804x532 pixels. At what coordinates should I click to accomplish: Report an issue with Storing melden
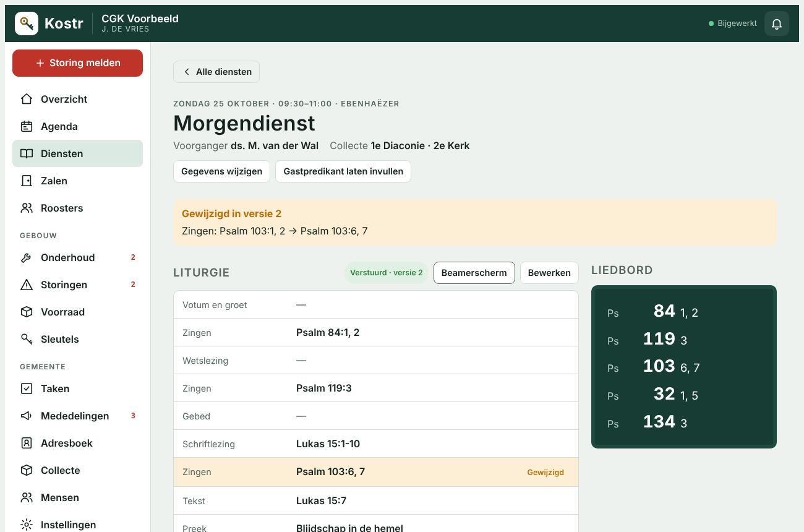click(x=77, y=63)
